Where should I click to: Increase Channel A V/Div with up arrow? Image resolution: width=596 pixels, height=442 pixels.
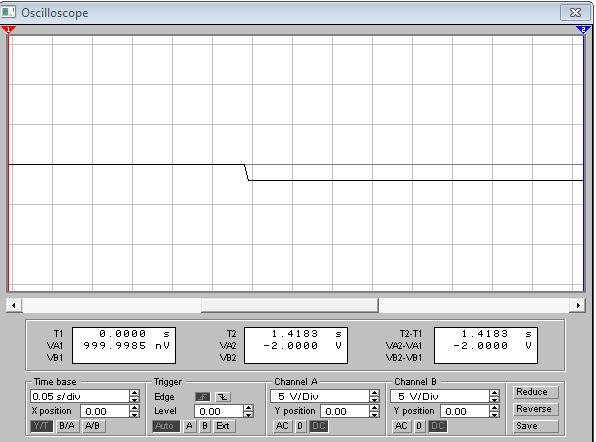click(x=374, y=393)
